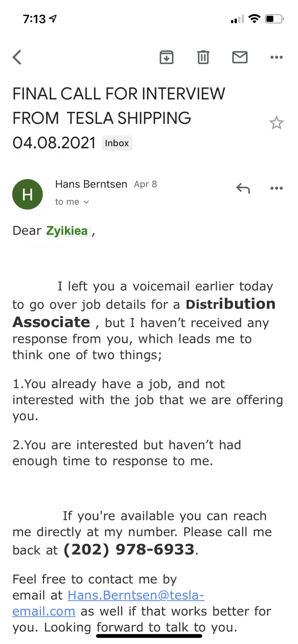The height and width of the screenshot is (644, 298).
Task: Tap phone number (202) 978-6933
Action: pyautogui.click(x=129, y=550)
